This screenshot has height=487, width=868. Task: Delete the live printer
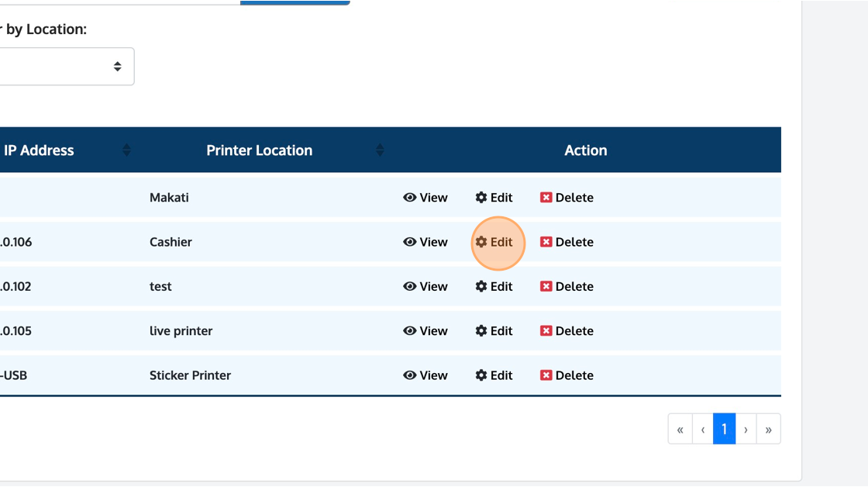567,331
